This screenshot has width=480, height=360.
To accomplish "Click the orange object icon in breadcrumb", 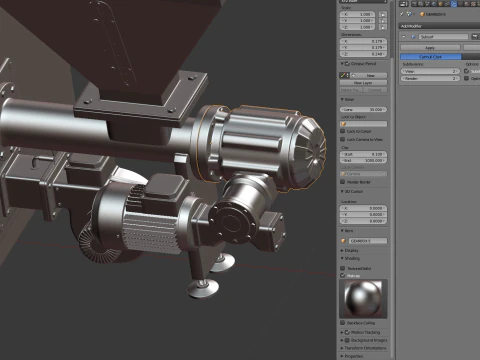I will (422, 14).
